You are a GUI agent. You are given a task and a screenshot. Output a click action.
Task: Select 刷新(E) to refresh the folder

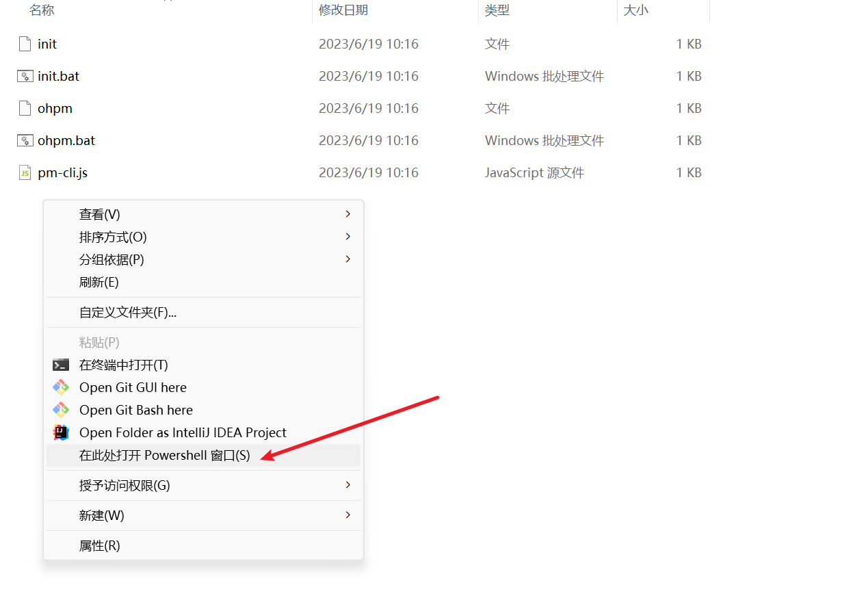point(203,282)
